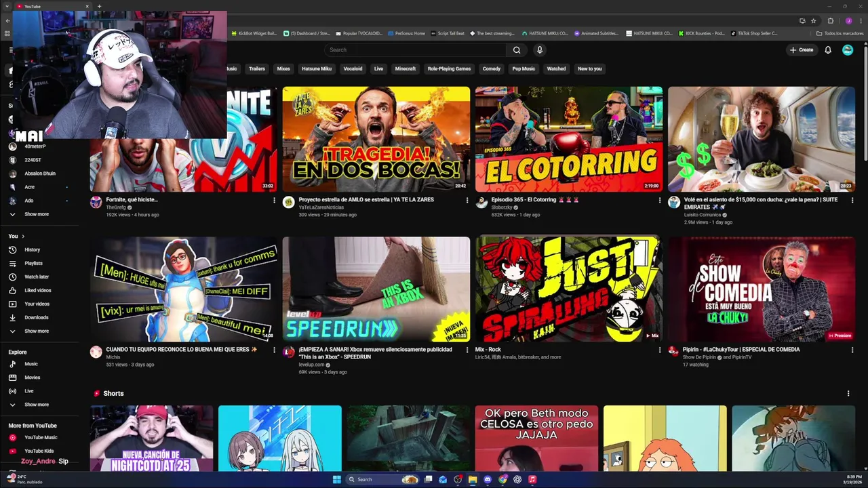Viewport: 868px width, 488px height.
Task: Open Liked videos in sidebar
Action: click(x=39, y=290)
